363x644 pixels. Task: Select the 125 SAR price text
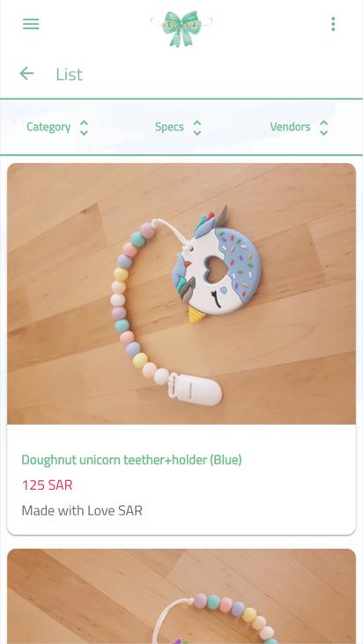tap(48, 485)
